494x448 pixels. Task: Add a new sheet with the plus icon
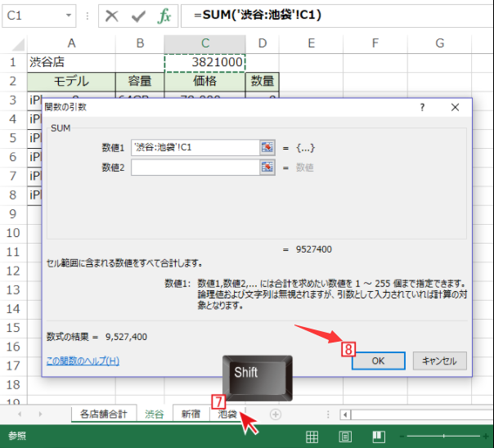[x=276, y=414]
